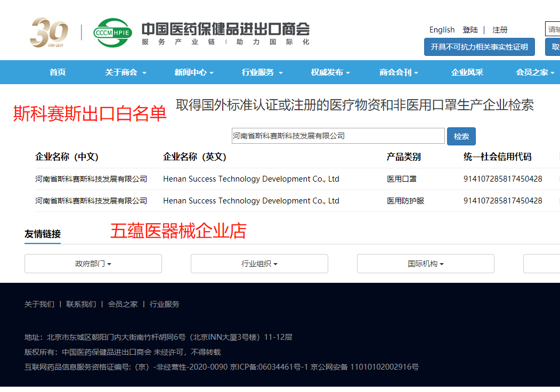Select the ICP license number line
This screenshot has width=560, height=392.
(222, 367)
